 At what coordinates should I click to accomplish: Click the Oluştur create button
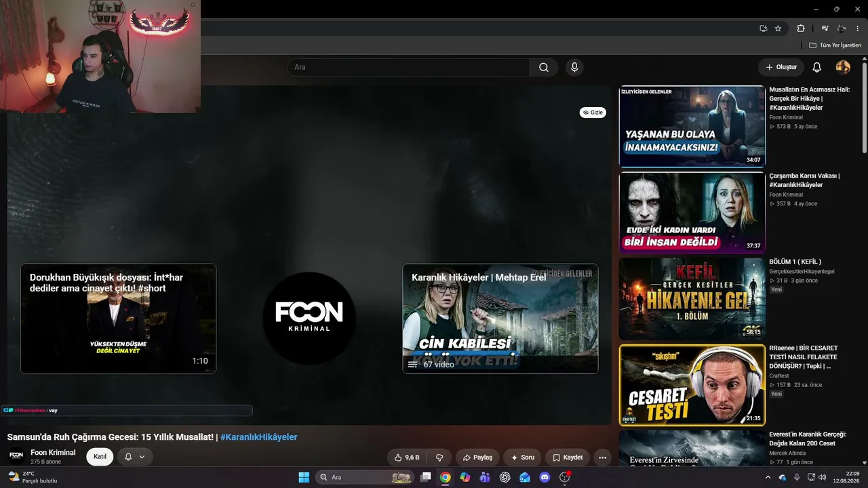pyautogui.click(x=781, y=67)
